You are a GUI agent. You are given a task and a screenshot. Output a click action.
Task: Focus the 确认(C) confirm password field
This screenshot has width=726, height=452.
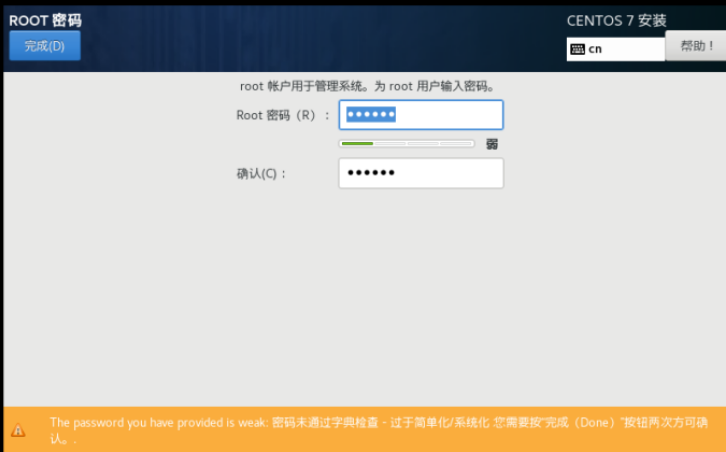[421, 173]
